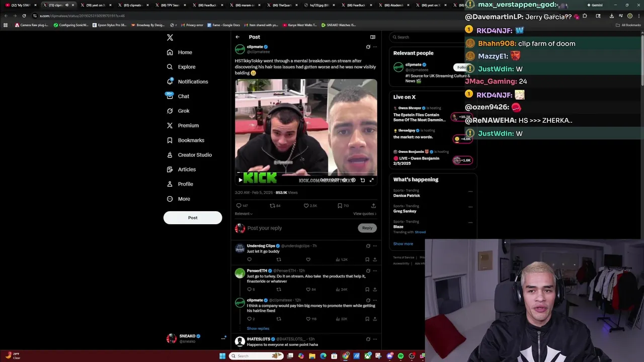The width and height of the screenshot is (644, 362).
Task: Open View quotes link
Action: click(x=365, y=214)
